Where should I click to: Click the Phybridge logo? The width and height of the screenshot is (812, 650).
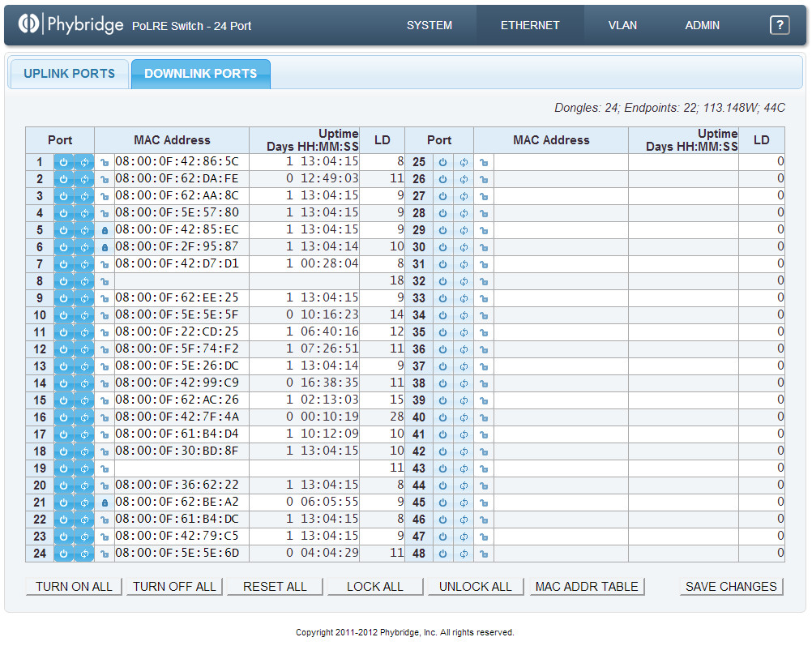click(71, 24)
